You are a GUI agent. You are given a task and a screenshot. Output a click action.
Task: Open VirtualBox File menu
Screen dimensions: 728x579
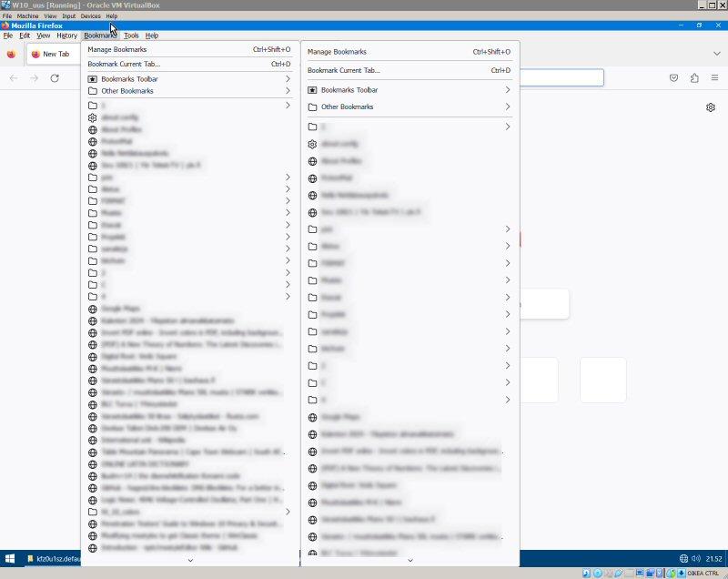(7, 15)
